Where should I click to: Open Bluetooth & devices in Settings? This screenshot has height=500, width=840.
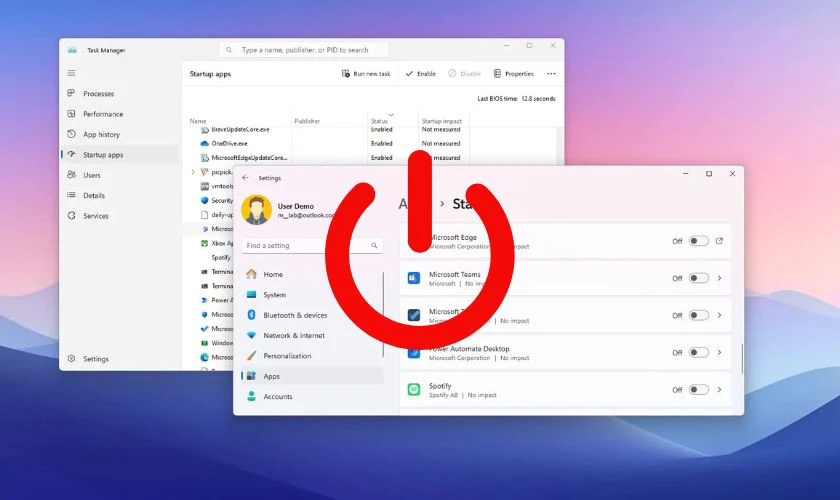coord(313,315)
